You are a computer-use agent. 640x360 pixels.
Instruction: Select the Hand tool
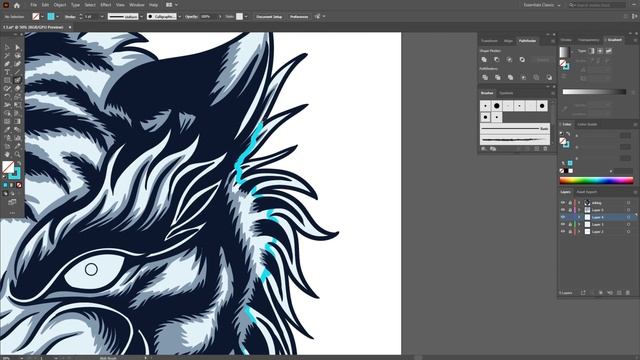pyautogui.click(x=7, y=154)
